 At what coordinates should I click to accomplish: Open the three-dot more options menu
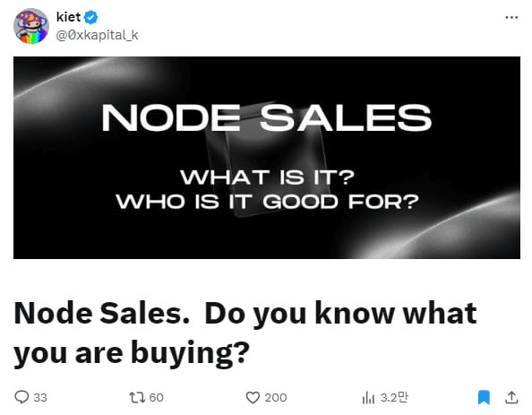511,17
